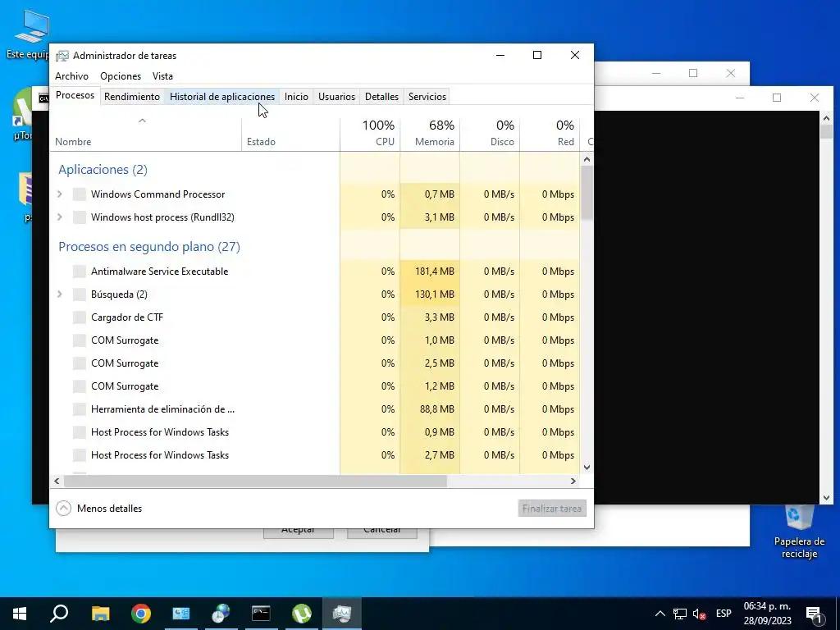Select COM Surrogate row using 2,5 MB
The height and width of the screenshot is (630, 840).
tap(315, 363)
